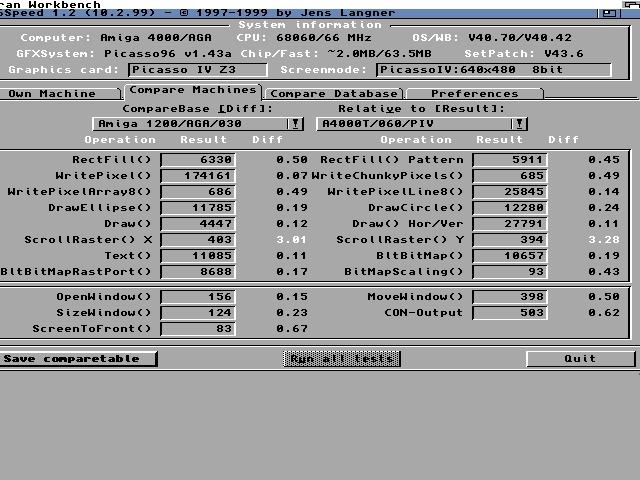
Task: Open the Compare Database tab
Action: tap(333, 93)
